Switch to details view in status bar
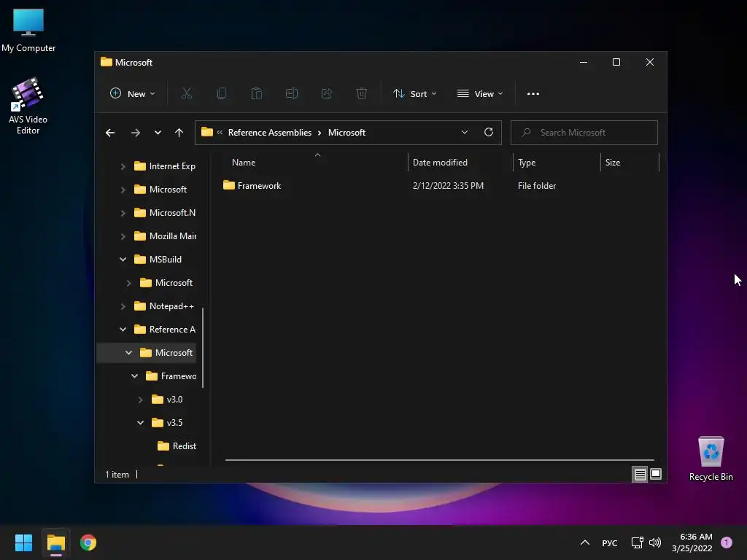Screen dimensions: 747x560 [640, 474]
